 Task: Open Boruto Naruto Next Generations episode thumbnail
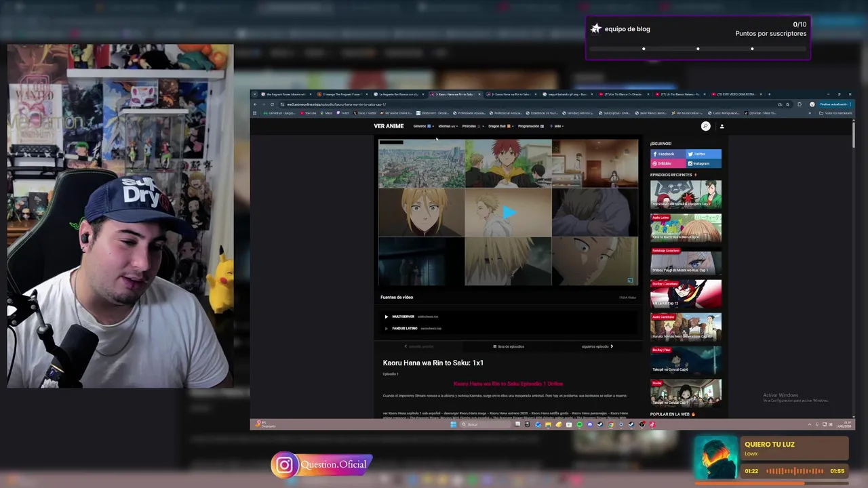click(686, 327)
